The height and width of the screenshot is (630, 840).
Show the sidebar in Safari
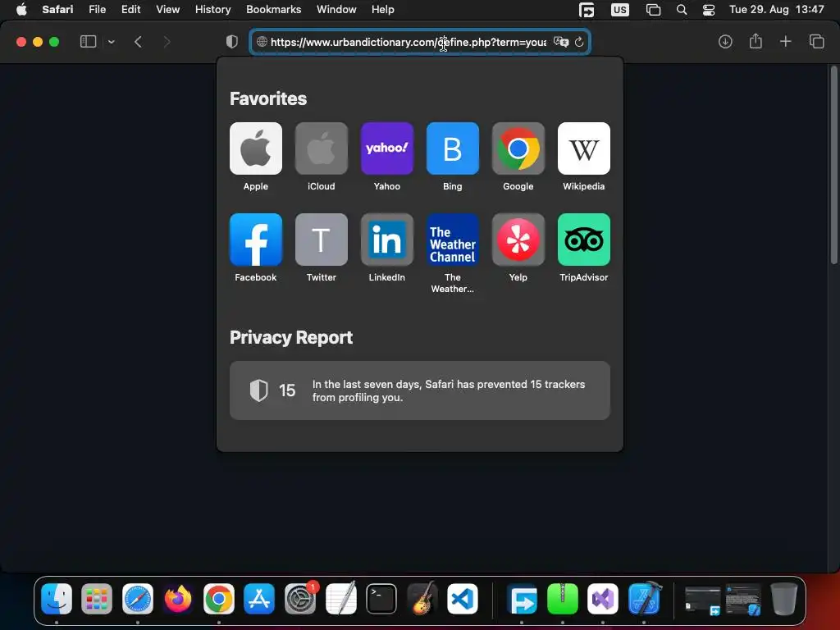click(88, 42)
